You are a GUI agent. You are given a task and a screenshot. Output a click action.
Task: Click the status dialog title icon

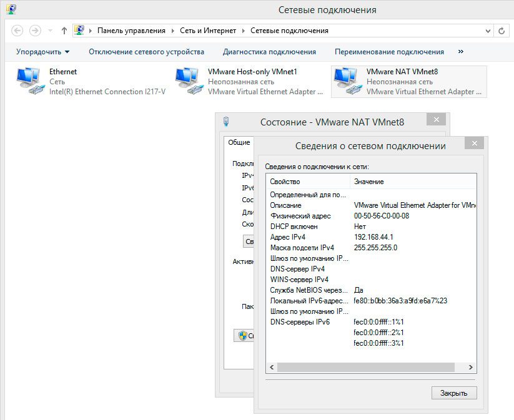pos(226,122)
